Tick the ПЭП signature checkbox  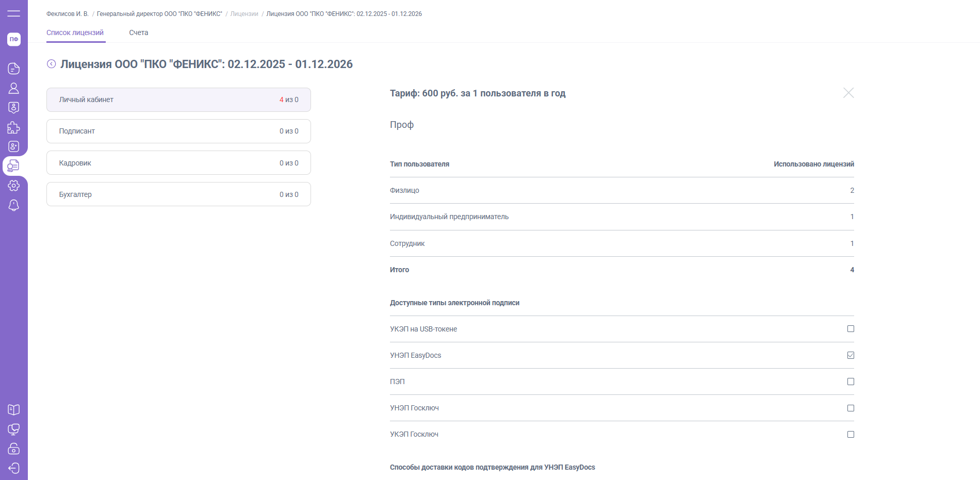click(x=851, y=382)
